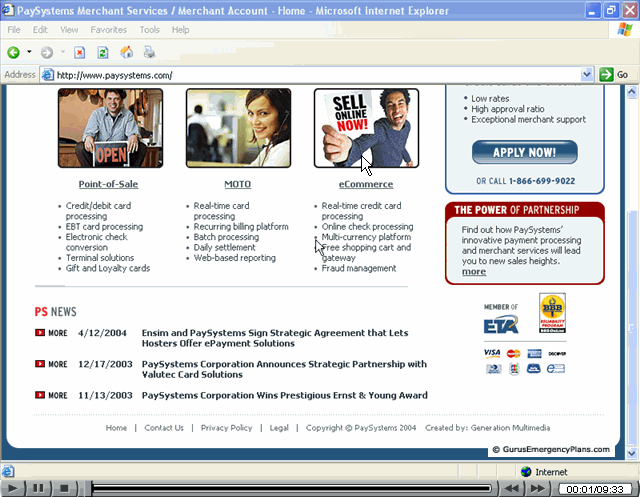This screenshot has height=497, width=640.
Task: Open the Edit menu
Action: (x=40, y=30)
